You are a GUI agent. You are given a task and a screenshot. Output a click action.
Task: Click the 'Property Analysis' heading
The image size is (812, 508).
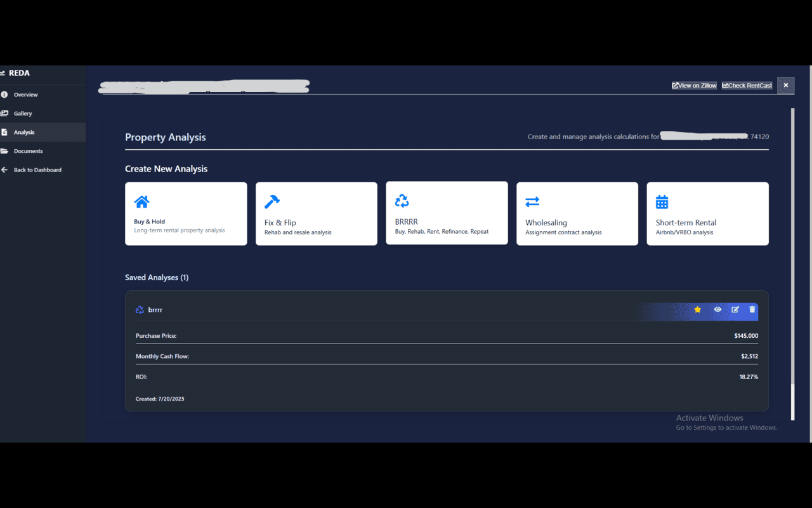coord(166,137)
